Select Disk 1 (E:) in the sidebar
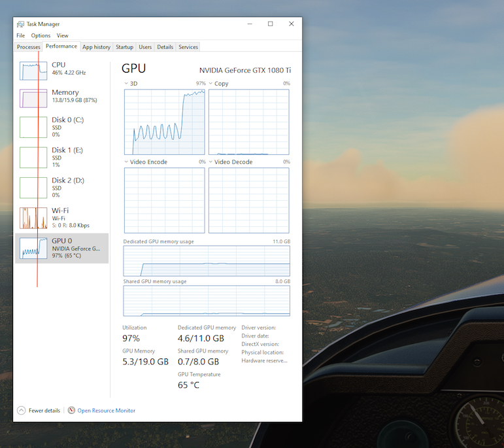Screen dimensions: 504x448 click(61, 158)
